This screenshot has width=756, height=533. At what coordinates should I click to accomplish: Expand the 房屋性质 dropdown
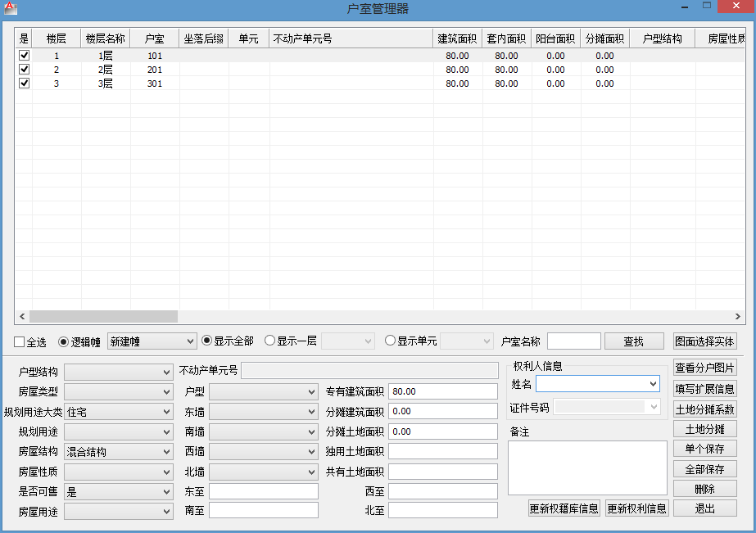click(119, 472)
